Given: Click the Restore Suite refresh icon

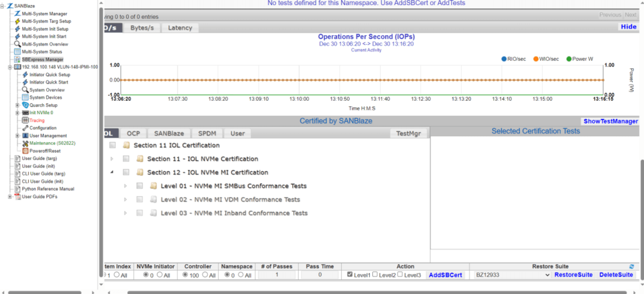Looking at the screenshot, I should coord(631,266).
